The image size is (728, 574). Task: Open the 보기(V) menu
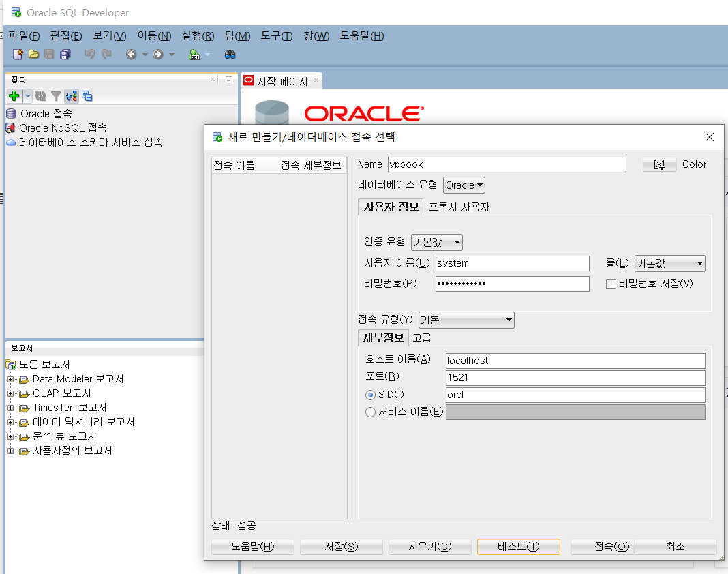pos(110,35)
